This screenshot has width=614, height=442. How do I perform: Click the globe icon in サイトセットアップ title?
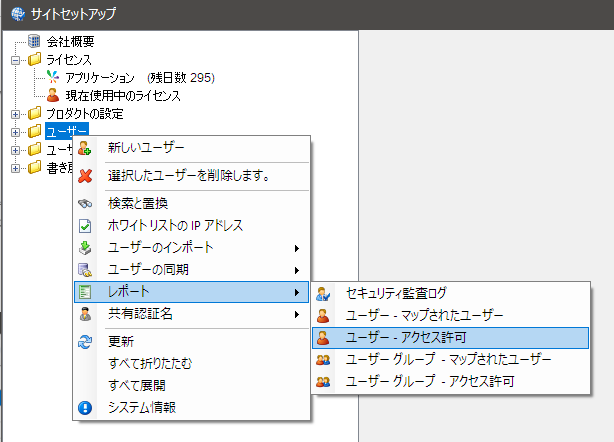(x=18, y=14)
